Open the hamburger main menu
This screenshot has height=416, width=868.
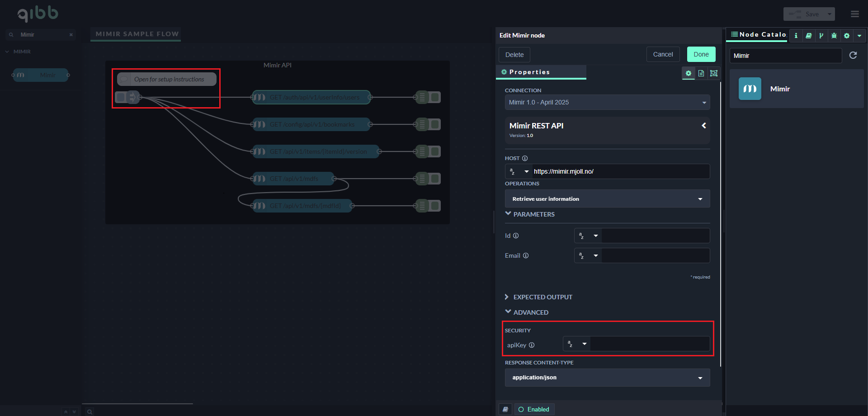pos(854,14)
